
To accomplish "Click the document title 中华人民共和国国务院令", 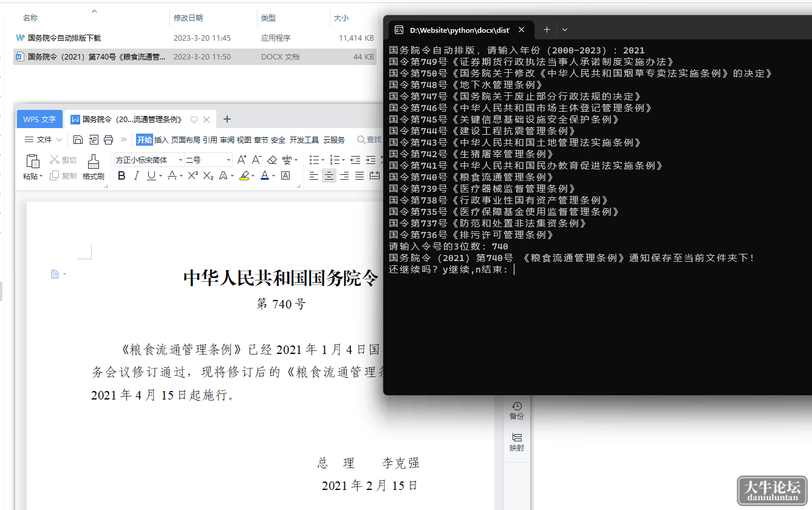I will pos(281,278).
